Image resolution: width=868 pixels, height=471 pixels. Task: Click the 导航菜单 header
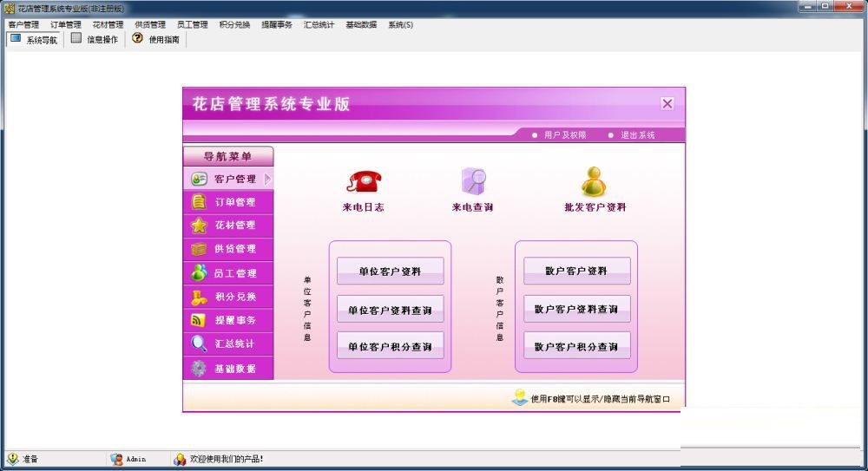228,156
